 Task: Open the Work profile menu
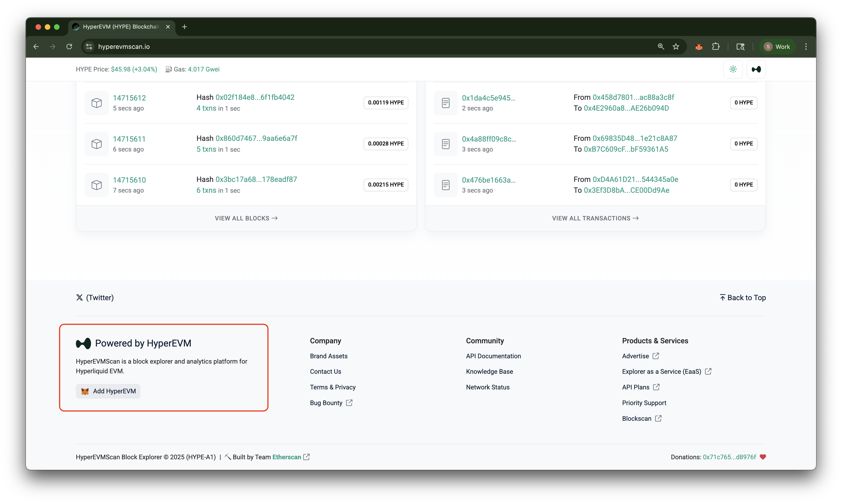(777, 47)
